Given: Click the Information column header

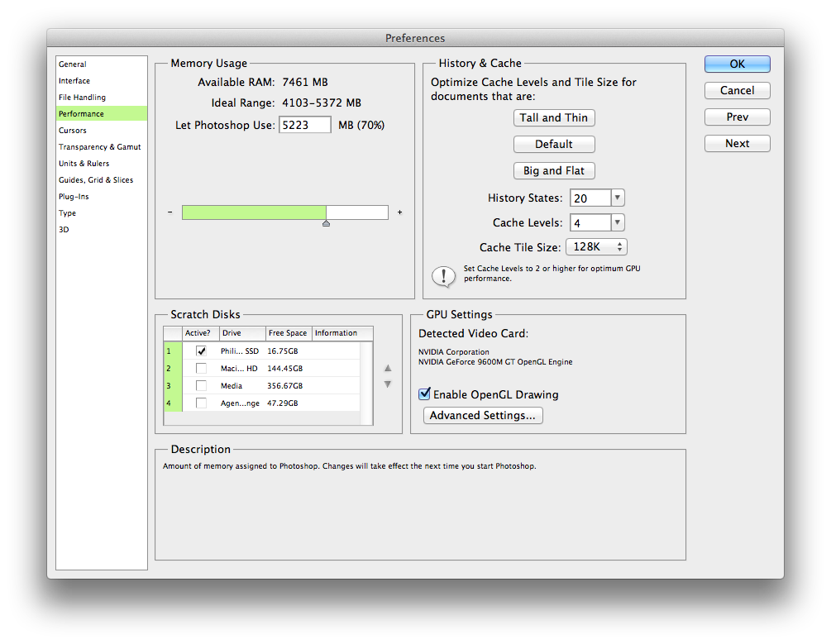Looking at the screenshot, I should pos(342,333).
